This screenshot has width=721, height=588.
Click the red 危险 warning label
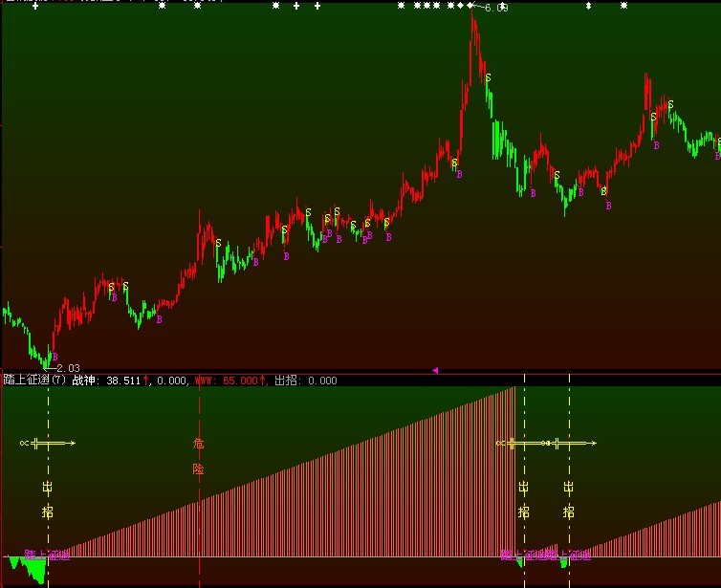[x=199, y=456]
